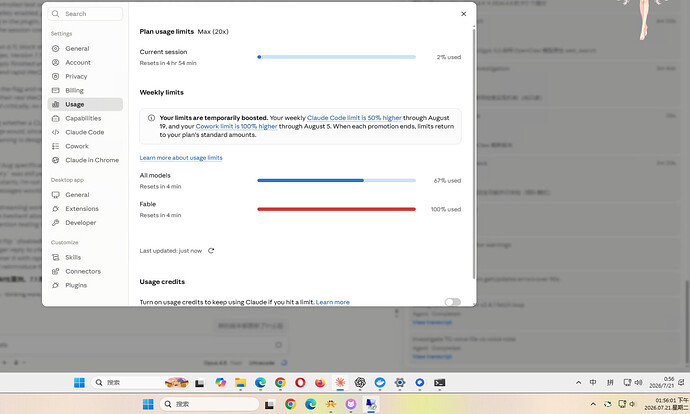Click the red Fable usage bar
This screenshot has width=690, height=414.
pyautogui.click(x=337, y=209)
